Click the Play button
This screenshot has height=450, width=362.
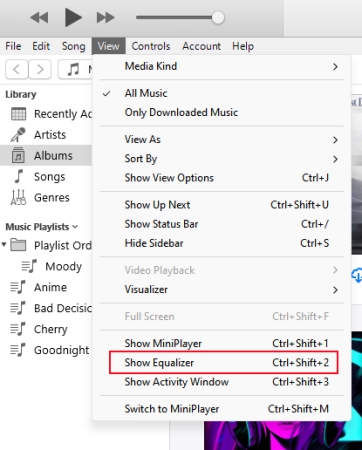73,17
